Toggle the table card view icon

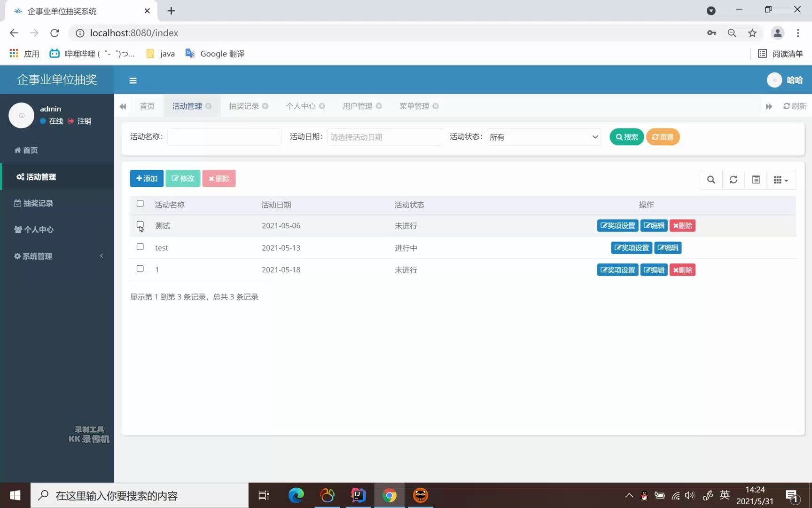click(756, 180)
